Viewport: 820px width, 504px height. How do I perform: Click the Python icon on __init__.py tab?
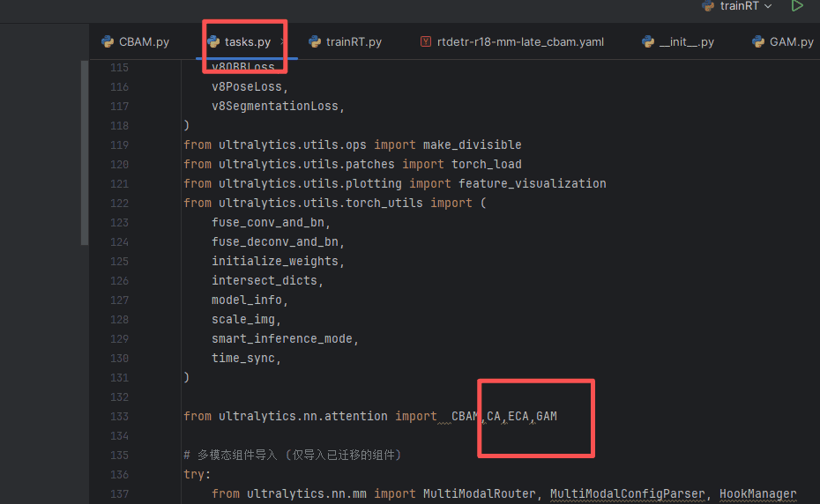click(x=648, y=41)
